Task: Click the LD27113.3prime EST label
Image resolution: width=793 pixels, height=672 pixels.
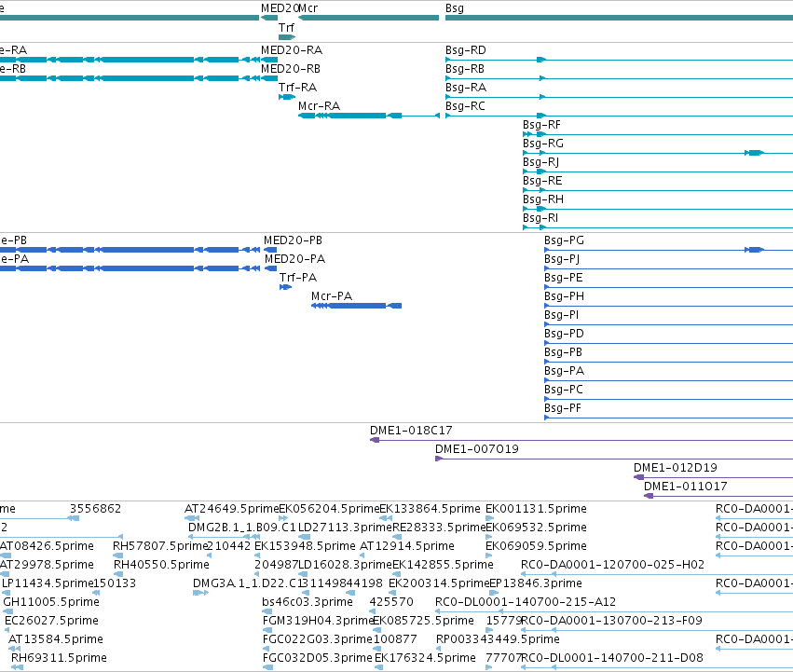Action: [x=346, y=528]
